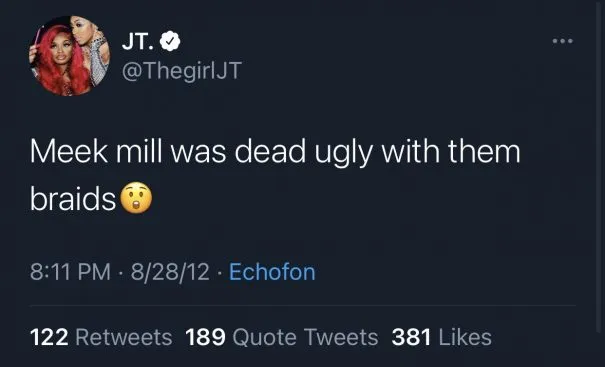The image size is (605, 367).
Task: Click the 'Retweets' label text
Action: tap(124, 337)
